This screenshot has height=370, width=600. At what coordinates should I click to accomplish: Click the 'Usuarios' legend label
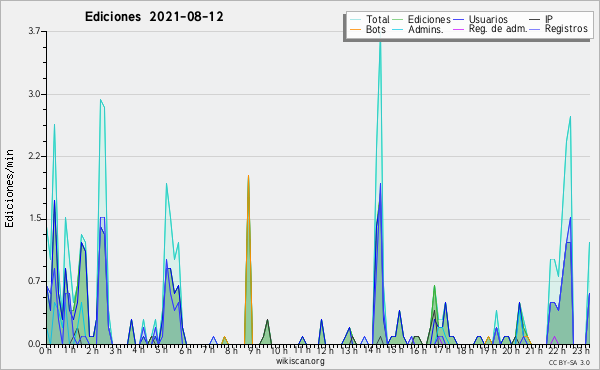(488, 19)
